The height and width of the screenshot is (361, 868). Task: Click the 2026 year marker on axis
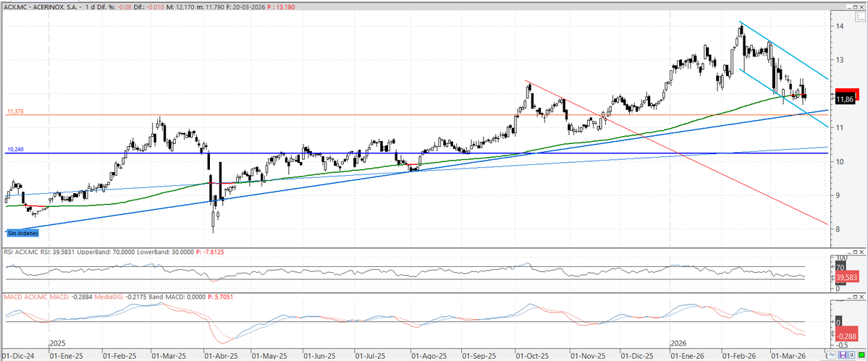pyautogui.click(x=678, y=343)
